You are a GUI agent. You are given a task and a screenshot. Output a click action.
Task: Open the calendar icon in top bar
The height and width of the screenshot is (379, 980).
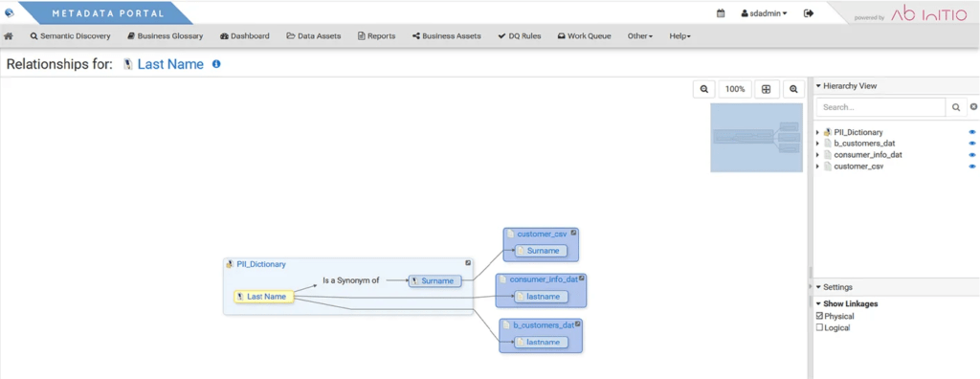tap(721, 13)
